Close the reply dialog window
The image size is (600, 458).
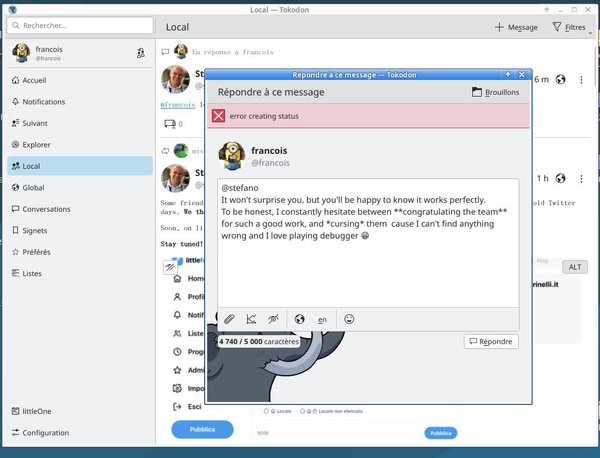[x=522, y=75]
